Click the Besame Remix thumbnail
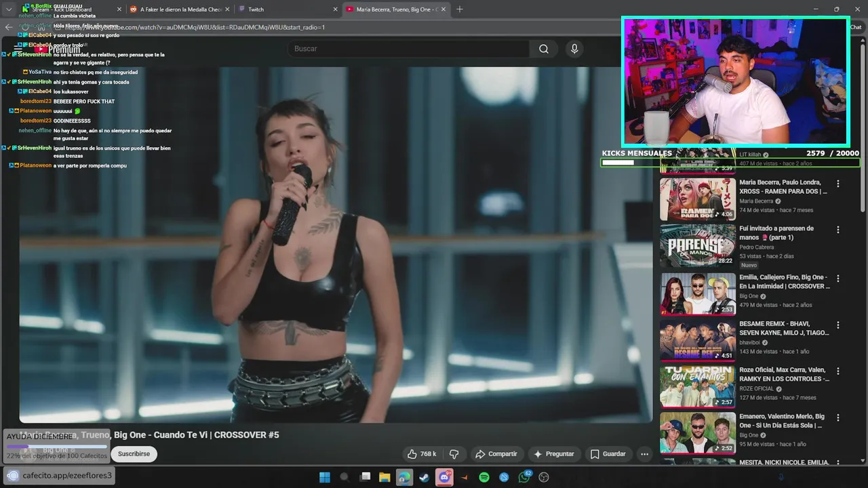The image size is (868, 488). click(698, 341)
